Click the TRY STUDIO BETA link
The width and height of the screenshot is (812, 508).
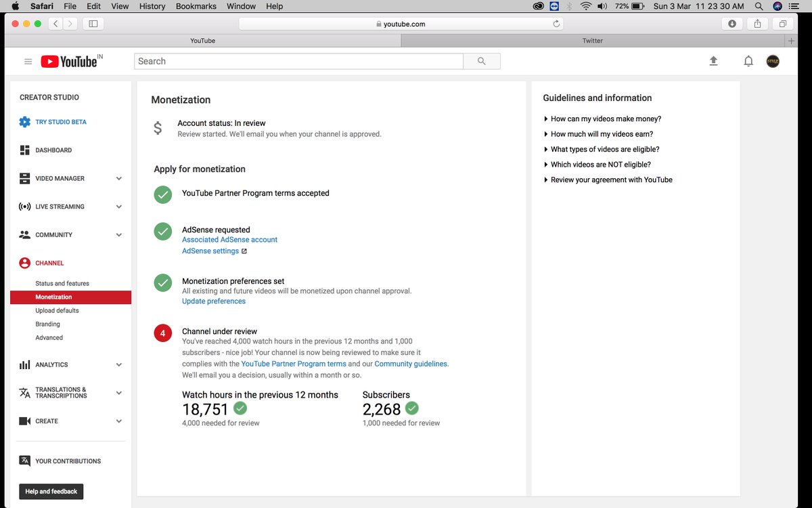point(61,122)
